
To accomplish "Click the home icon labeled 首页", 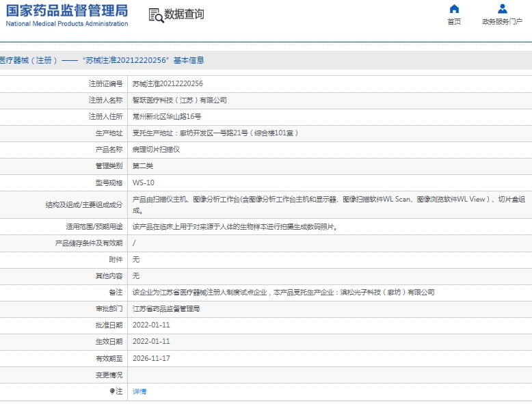I will 454,9.
